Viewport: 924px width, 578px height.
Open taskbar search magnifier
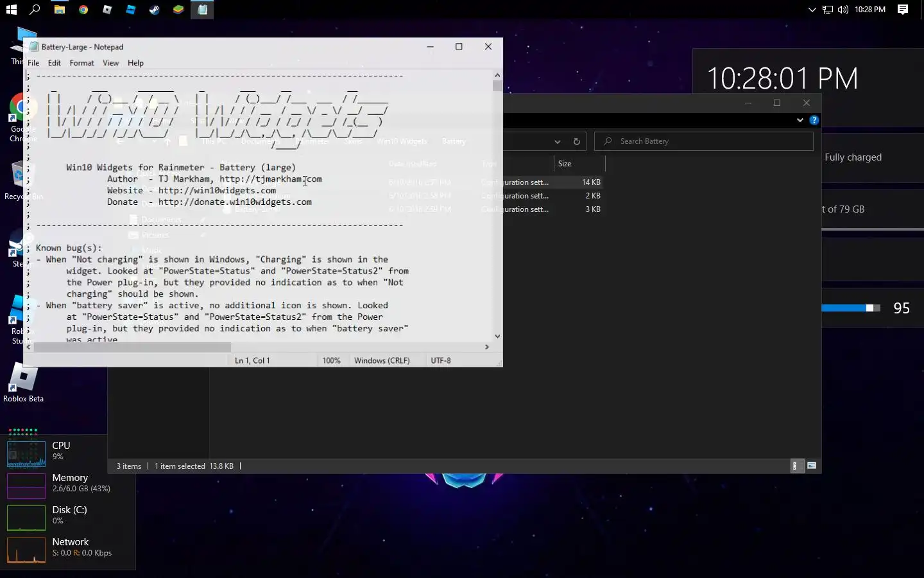(35, 10)
